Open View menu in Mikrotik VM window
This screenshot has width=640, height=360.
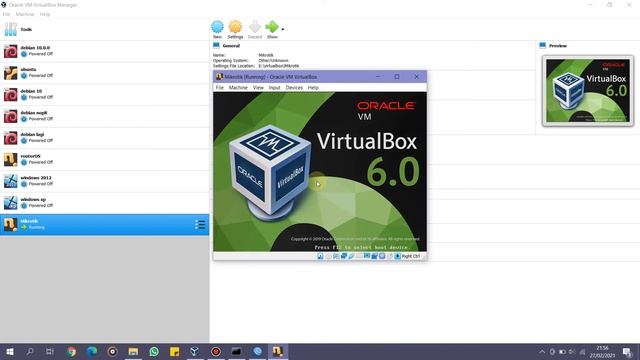pyautogui.click(x=258, y=88)
